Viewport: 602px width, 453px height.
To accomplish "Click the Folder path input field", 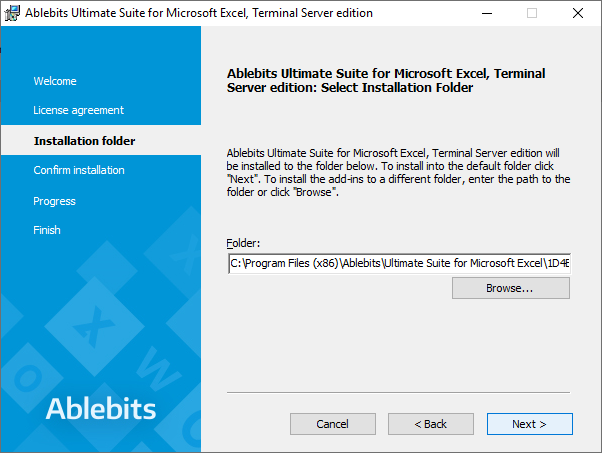I will pyautogui.click(x=399, y=263).
